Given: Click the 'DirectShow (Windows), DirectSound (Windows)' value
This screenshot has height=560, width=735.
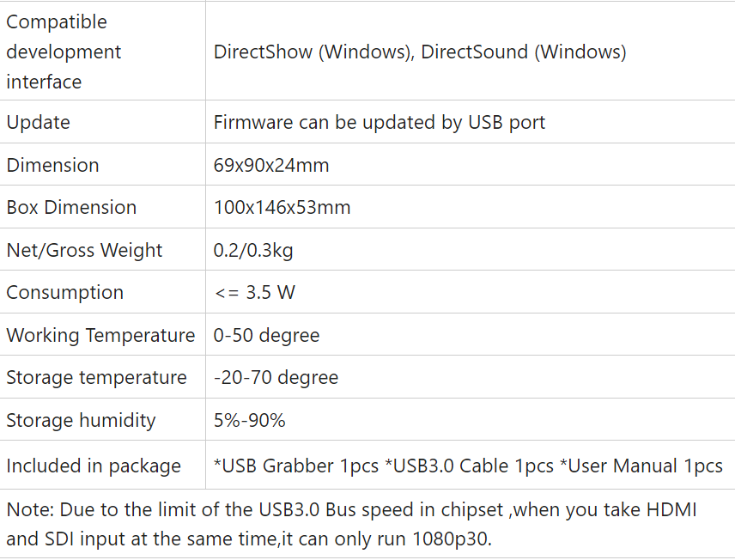Looking at the screenshot, I should 420,52.
